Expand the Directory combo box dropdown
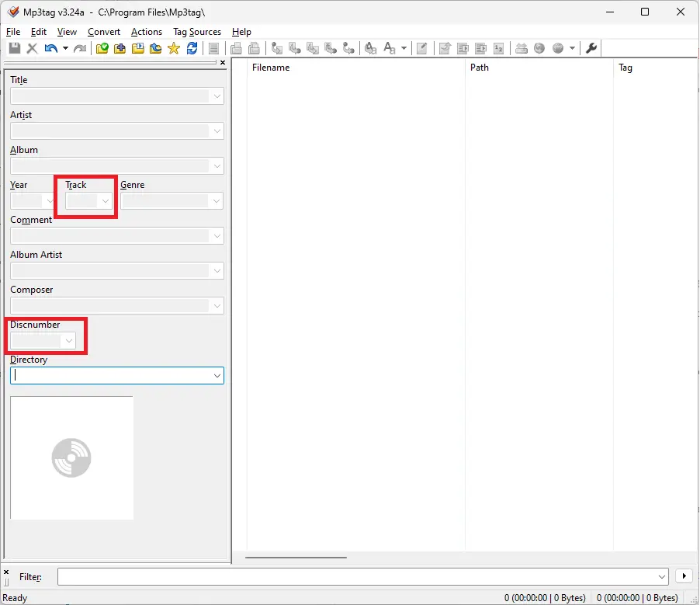Screen dimensions: 700x605 pyautogui.click(x=216, y=376)
